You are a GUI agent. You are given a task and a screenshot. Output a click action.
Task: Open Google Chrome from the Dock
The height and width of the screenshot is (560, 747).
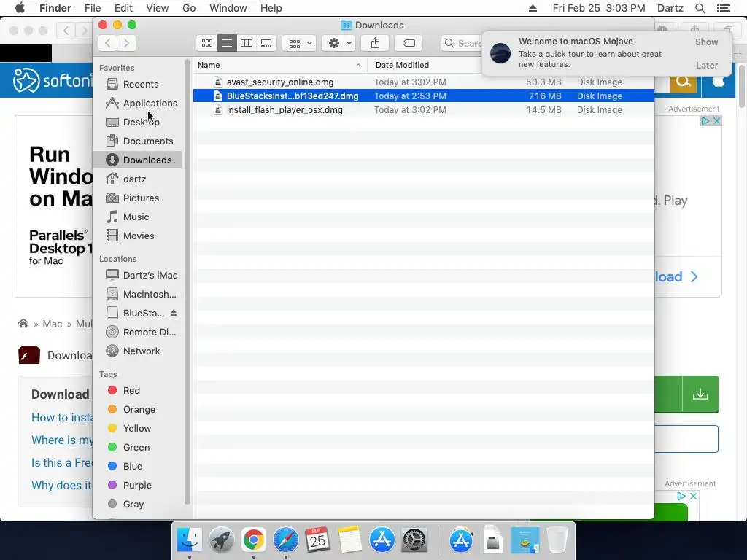coord(253,540)
